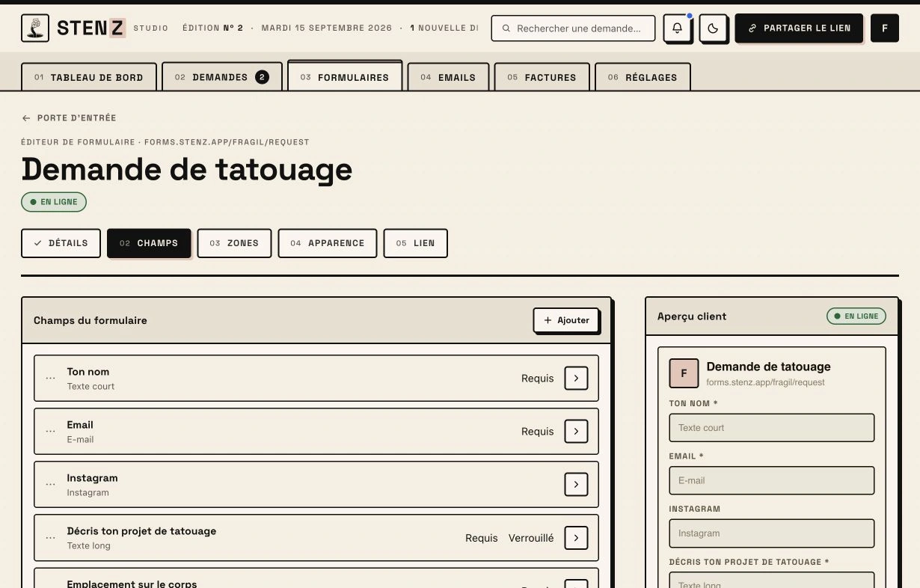Click the Stenz flower logo icon

coord(35,28)
